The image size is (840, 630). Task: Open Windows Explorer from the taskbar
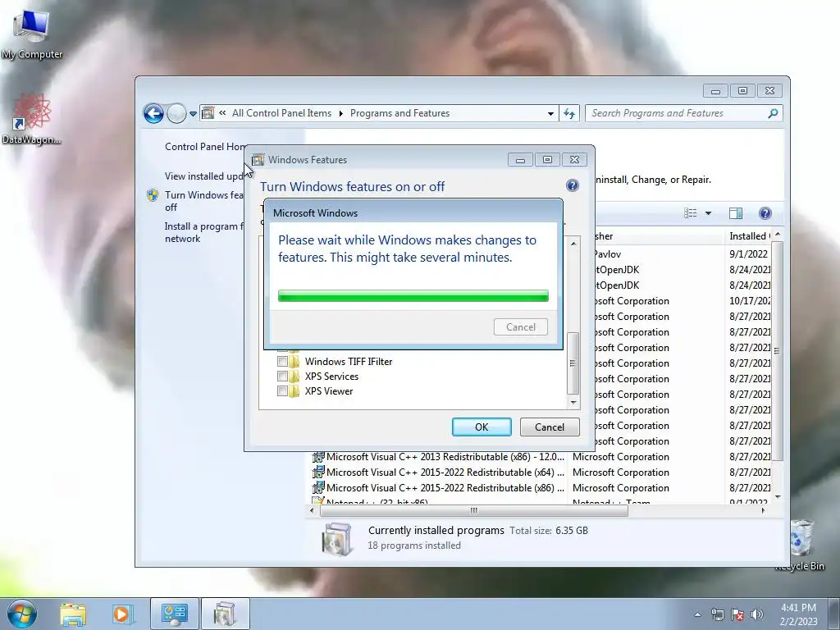[73, 614]
